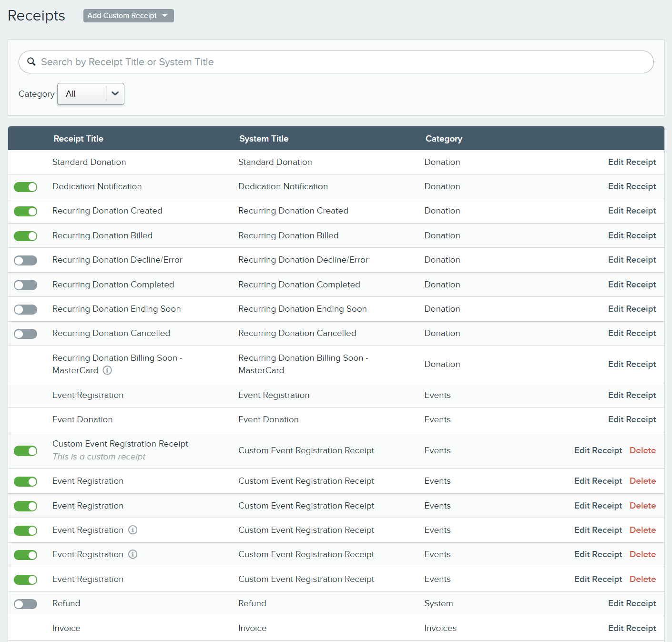Select the Standard Donation receipt title

89,162
